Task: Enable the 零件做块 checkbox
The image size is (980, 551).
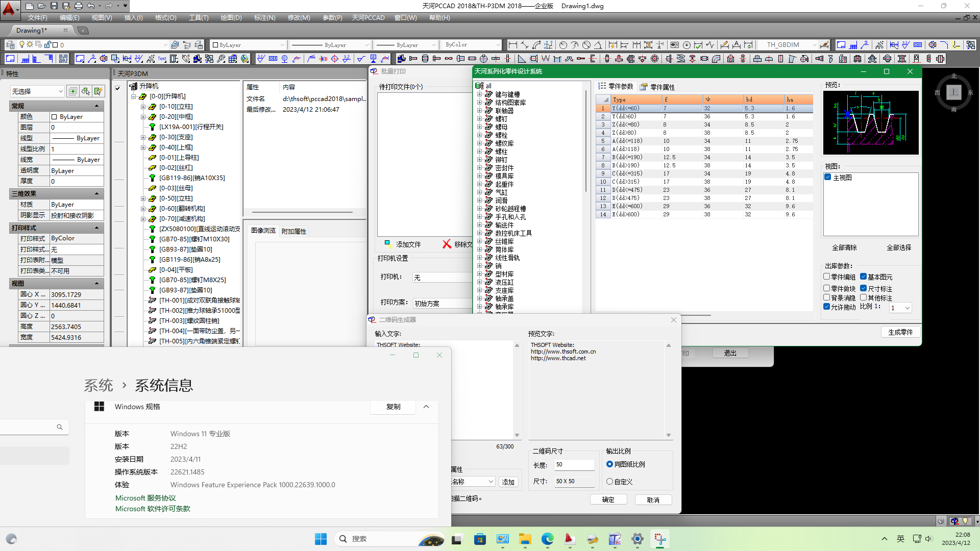Action: point(827,288)
